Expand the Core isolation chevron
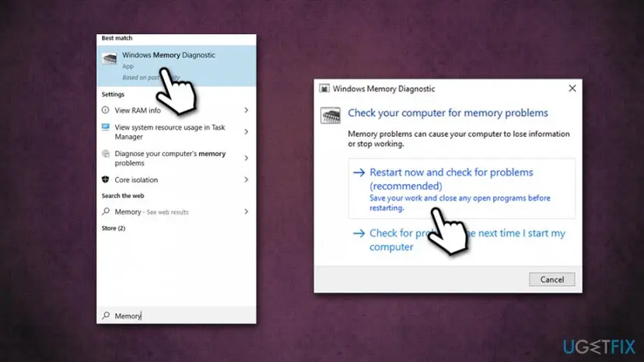This screenshot has height=362, width=644. (x=246, y=179)
